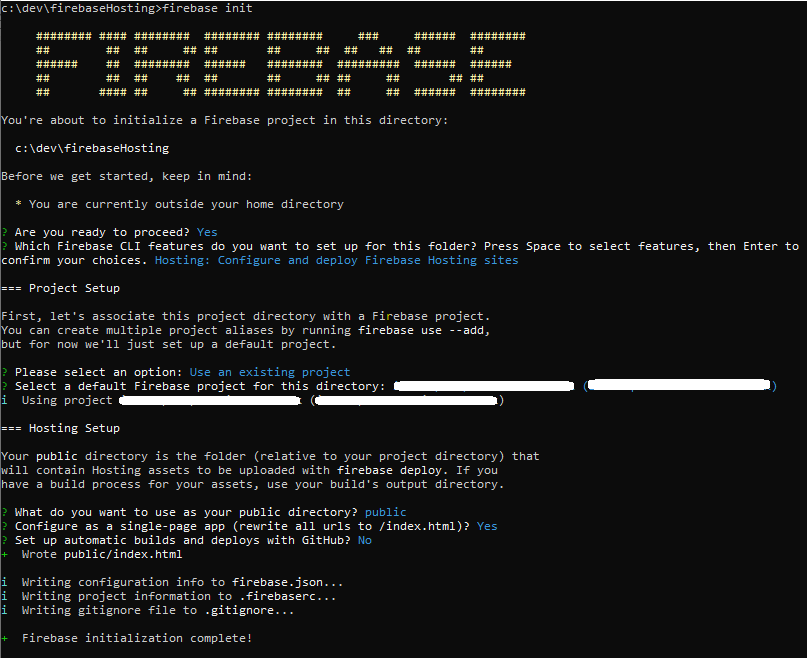808x658 pixels.
Task: Click the 'public' directory answer
Action: pyautogui.click(x=385, y=512)
